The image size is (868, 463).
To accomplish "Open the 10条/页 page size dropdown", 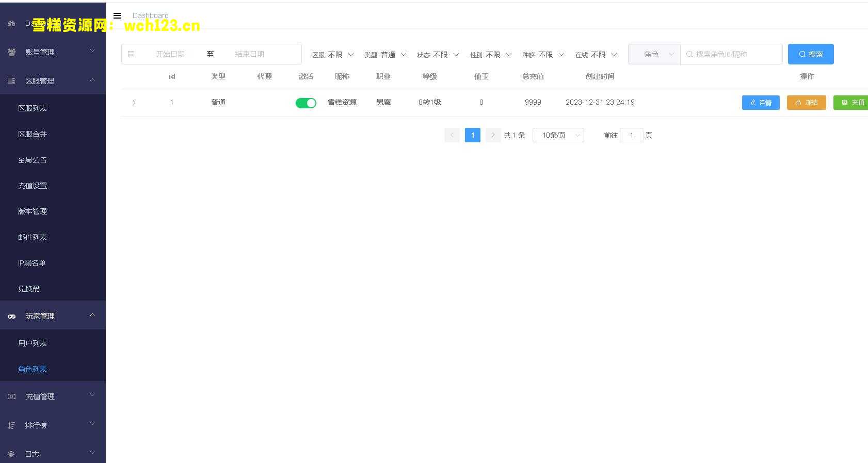I will [558, 135].
